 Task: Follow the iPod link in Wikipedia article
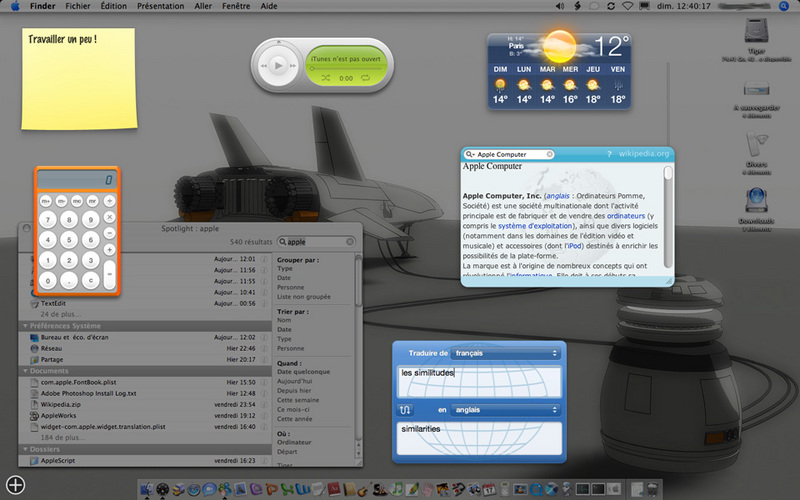[x=574, y=246]
